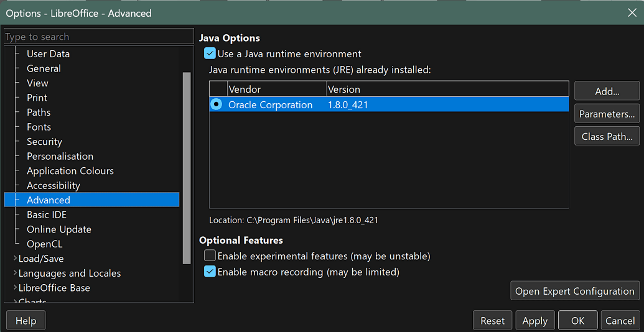The height and width of the screenshot is (332, 644).
Task: Select Fonts in the options tree
Action: pos(39,127)
